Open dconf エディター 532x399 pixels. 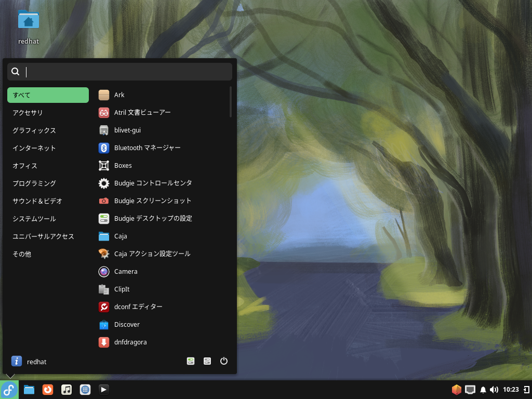[x=162, y=307]
